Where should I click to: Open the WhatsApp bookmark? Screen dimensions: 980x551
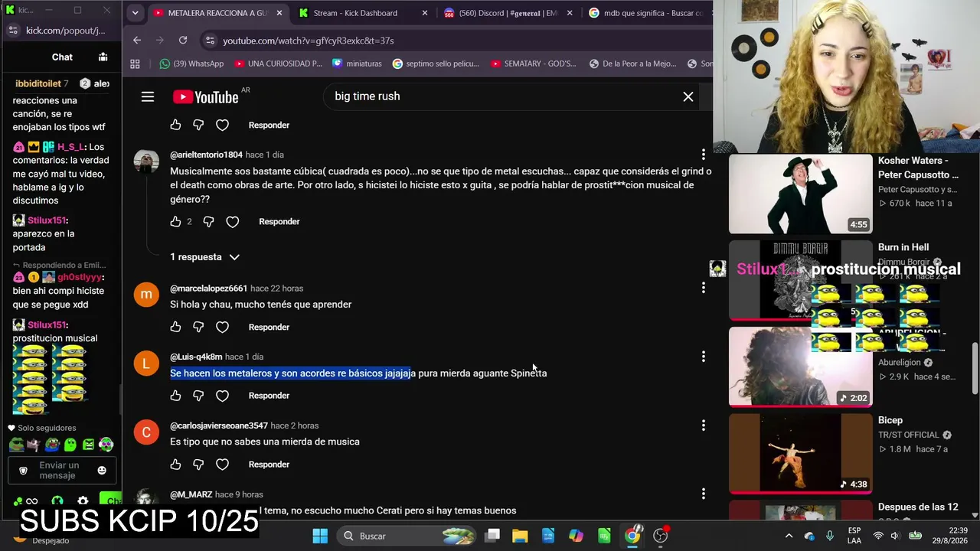[191, 64]
